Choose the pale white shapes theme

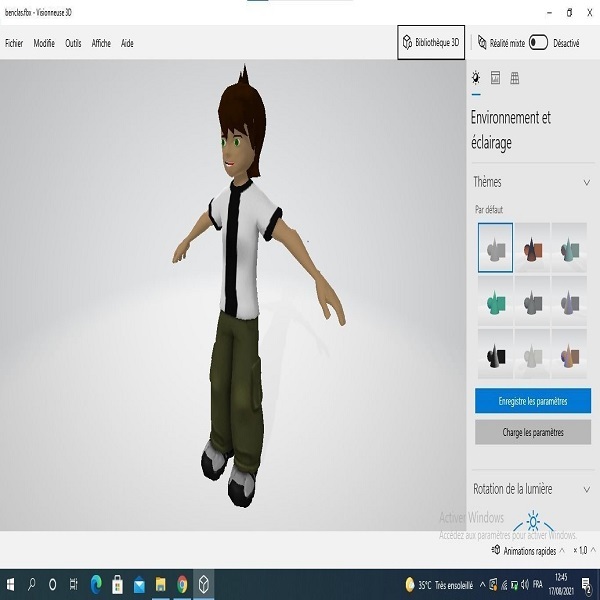(532, 354)
